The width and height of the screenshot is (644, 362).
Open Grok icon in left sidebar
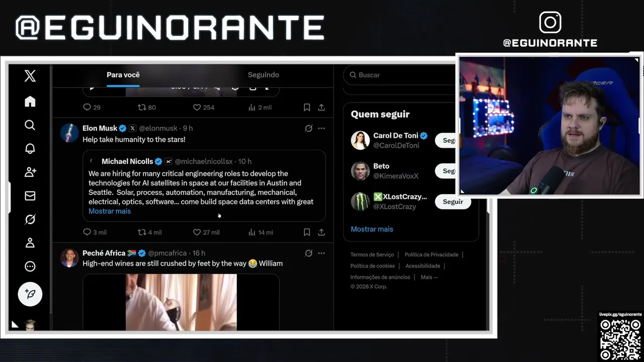click(30, 219)
